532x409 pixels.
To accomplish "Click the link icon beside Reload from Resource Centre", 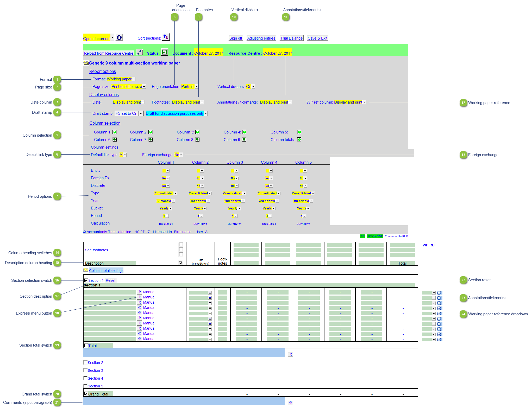I will (x=140, y=53).
